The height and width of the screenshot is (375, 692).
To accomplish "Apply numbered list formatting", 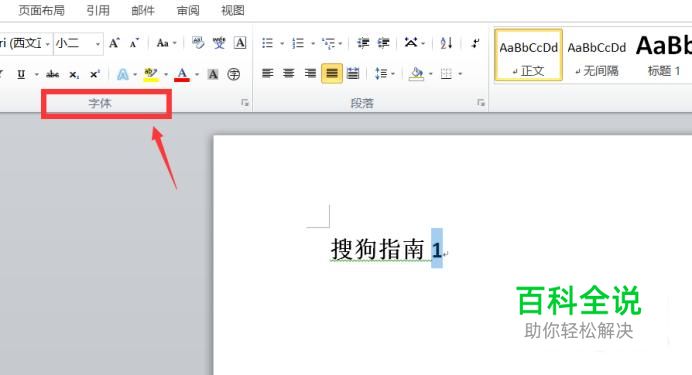I will (x=298, y=43).
